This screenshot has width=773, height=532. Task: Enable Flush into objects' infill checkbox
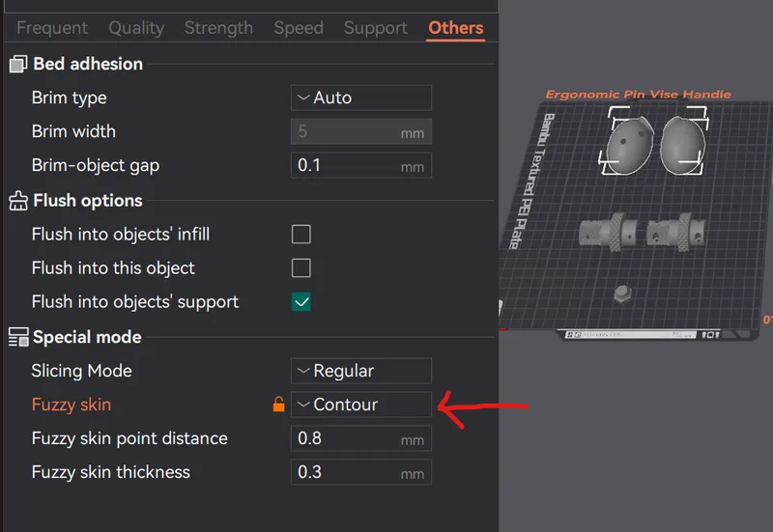pyautogui.click(x=301, y=235)
